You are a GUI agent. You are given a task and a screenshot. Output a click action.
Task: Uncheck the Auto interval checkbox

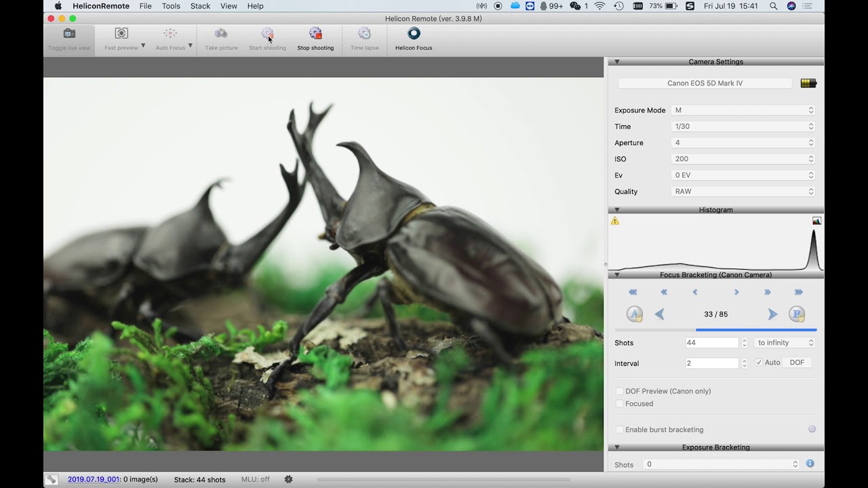click(x=759, y=363)
